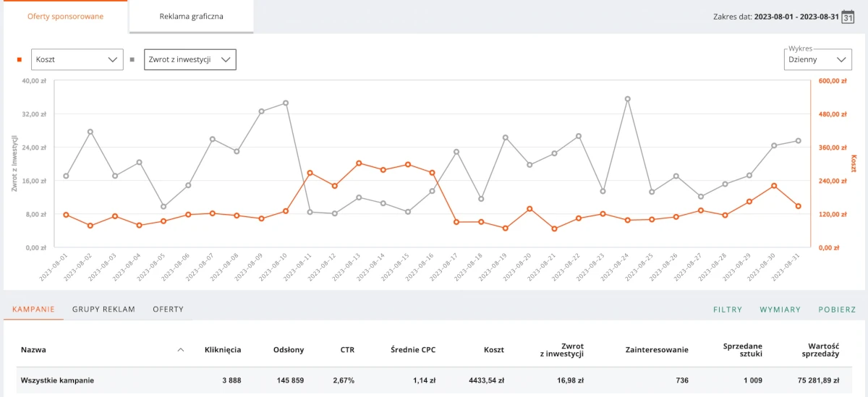This screenshot has width=868, height=397.
Task: Expand the Zwrot z inwestycji dropdown
Action: pos(190,60)
